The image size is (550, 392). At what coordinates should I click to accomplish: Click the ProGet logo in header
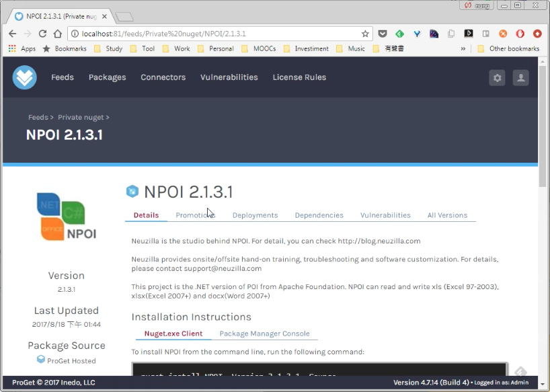(x=25, y=77)
